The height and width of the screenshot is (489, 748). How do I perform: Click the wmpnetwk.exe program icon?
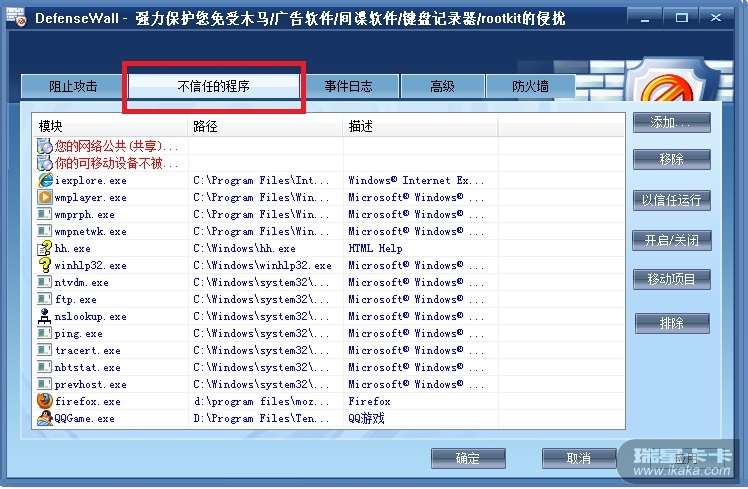(x=44, y=231)
